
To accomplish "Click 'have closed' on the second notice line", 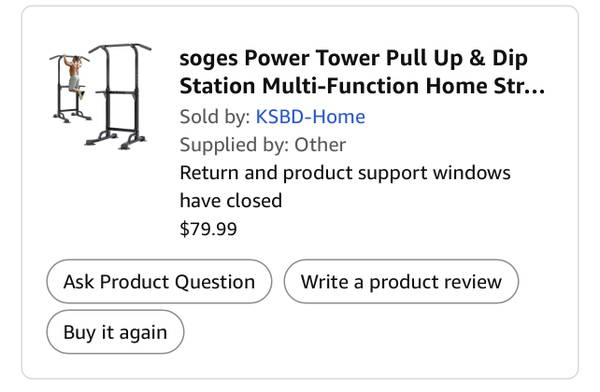I will click(231, 201).
